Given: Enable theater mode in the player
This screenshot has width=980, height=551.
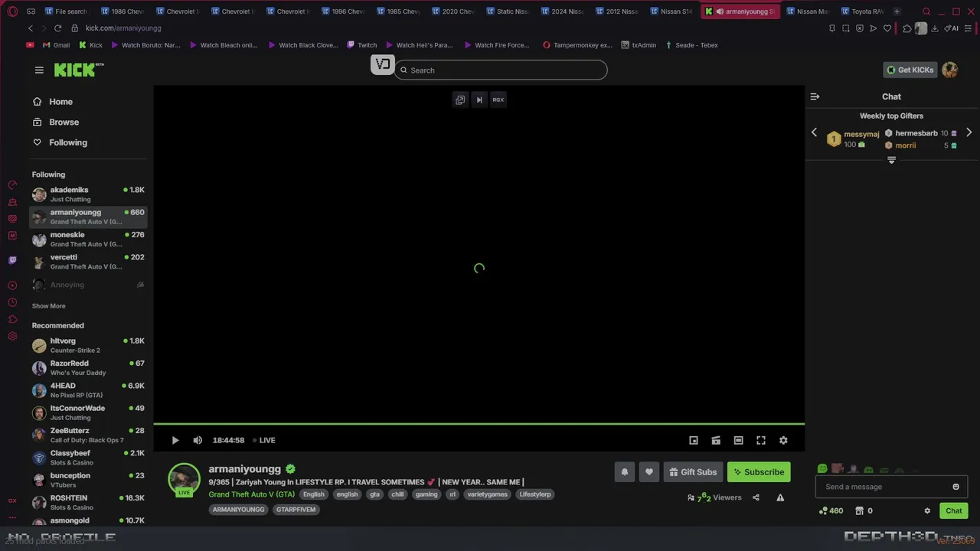Looking at the screenshot, I should pos(738,440).
